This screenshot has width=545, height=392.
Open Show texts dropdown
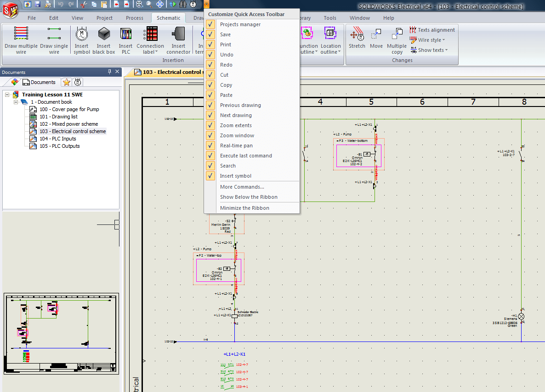point(429,50)
